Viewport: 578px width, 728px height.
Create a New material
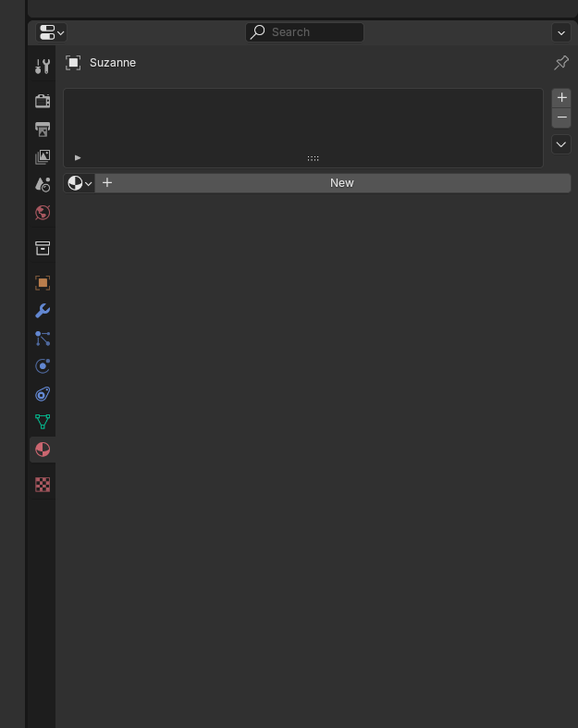click(333, 183)
